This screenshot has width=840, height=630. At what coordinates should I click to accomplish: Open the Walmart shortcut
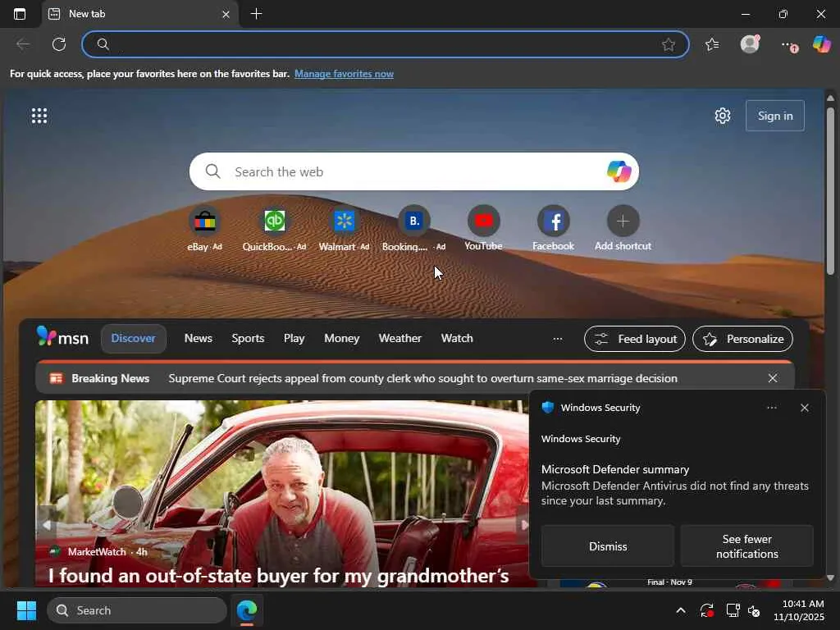click(x=344, y=228)
